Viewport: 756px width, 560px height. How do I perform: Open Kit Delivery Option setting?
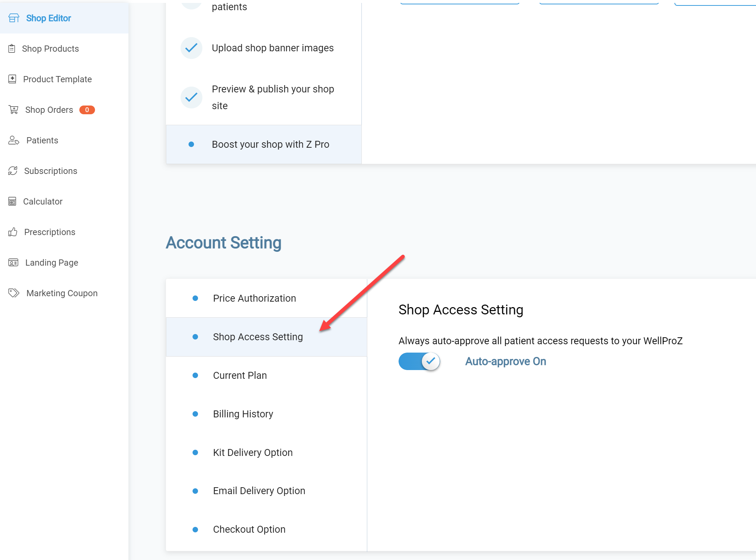266,452
